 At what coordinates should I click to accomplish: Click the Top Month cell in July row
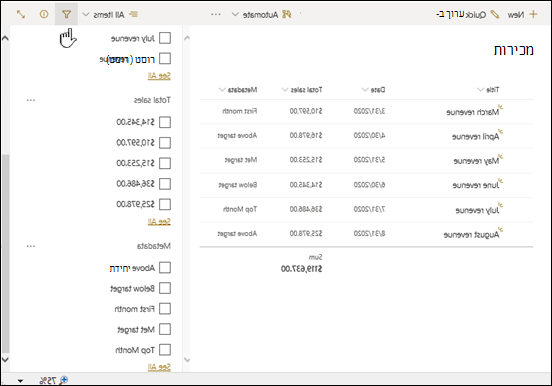click(x=240, y=209)
